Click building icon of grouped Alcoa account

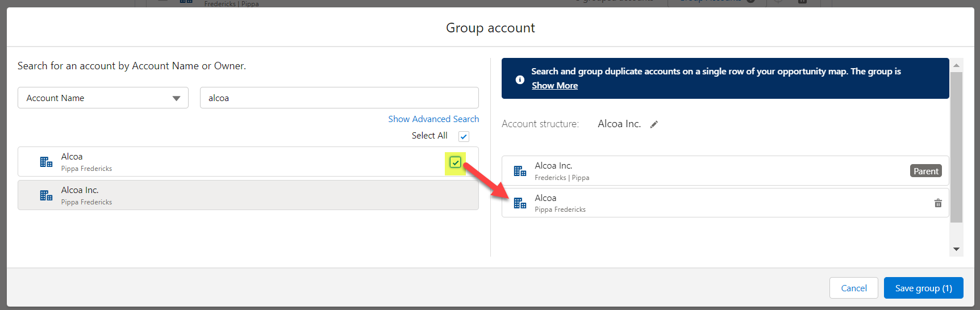(520, 203)
